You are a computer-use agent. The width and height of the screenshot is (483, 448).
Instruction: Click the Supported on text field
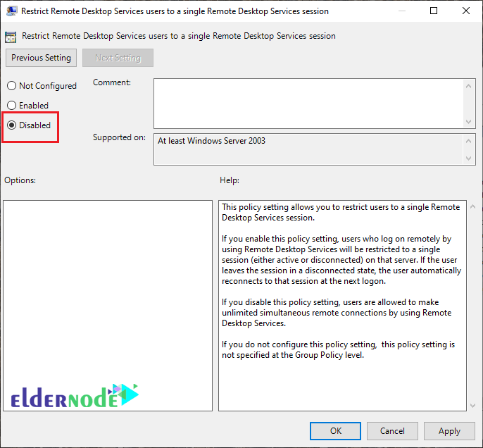[308, 149]
